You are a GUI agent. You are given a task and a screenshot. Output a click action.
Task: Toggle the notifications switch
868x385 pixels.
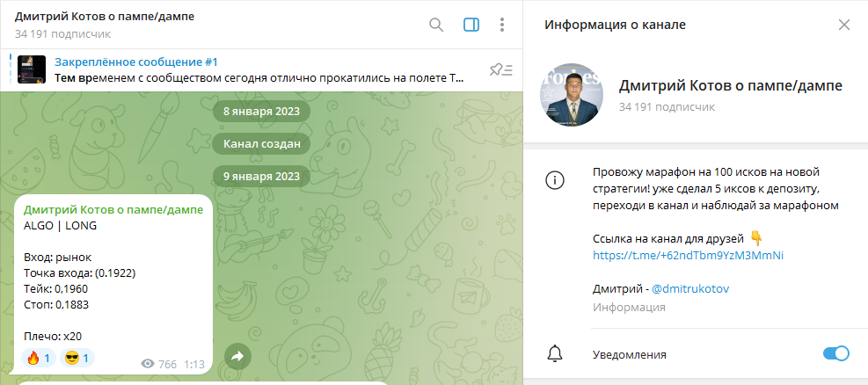click(835, 354)
